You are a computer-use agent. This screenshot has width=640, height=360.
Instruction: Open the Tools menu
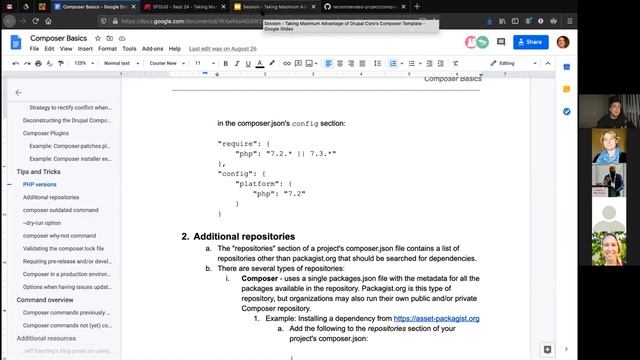pyautogui.click(x=129, y=49)
